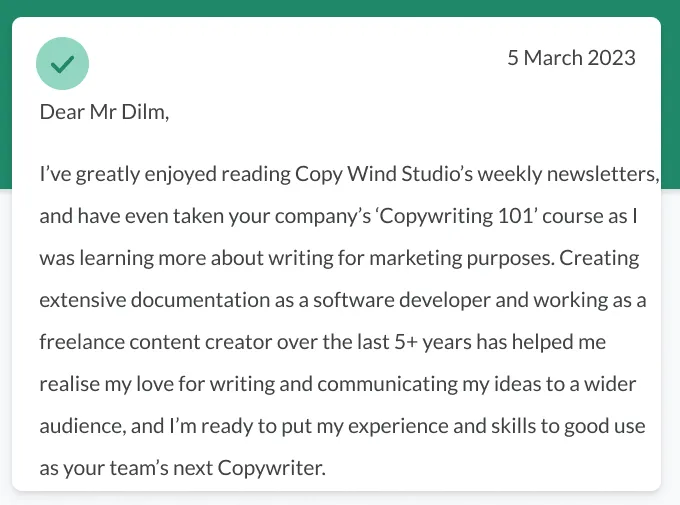This screenshot has height=505, width=680.
Task: Click the green checkmark circle icon
Action: (62, 63)
